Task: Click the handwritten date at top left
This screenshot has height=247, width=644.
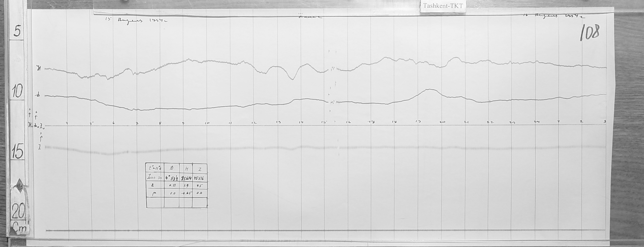Action: [x=136, y=20]
